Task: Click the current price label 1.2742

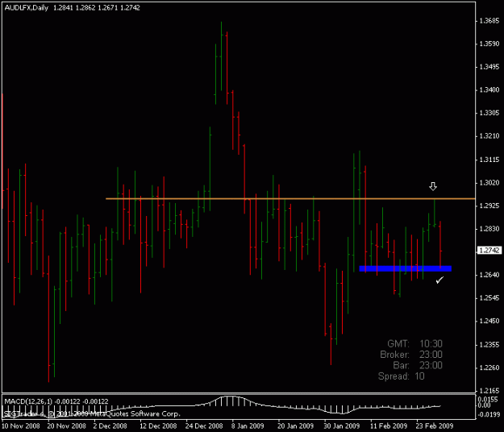Action: tap(489, 250)
